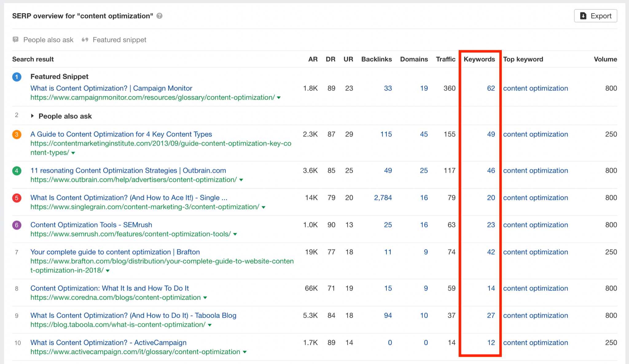Viewport: 629px width, 364px height.
Task: Select the Featured snippet filter label
Action: click(119, 40)
